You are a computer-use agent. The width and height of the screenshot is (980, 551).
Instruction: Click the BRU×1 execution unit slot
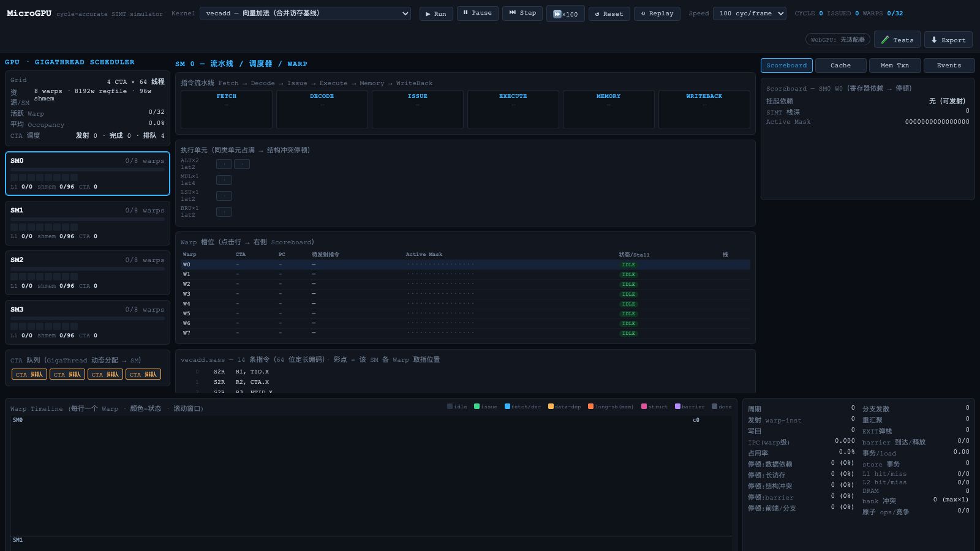point(224,212)
